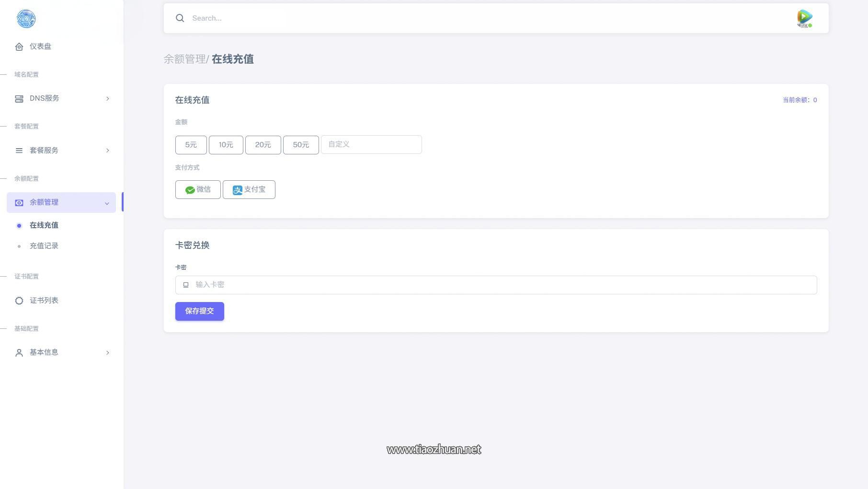
Task: Click the 证书列表 certificate icon
Action: (19, 301)
